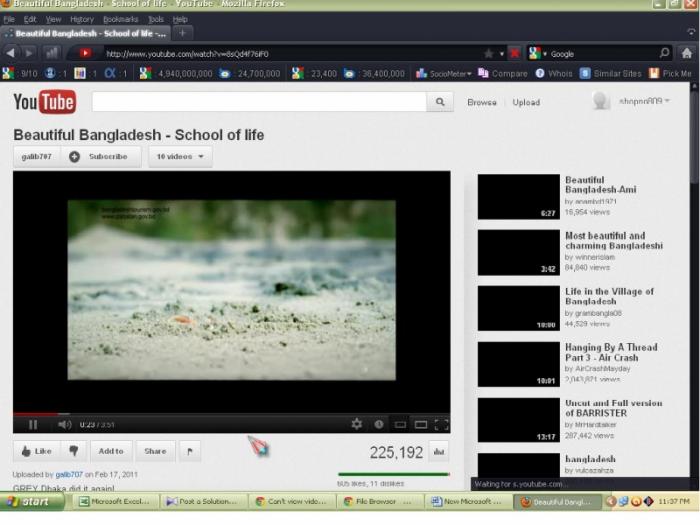Click the dislike thumbs-down button
The width and height of the screenshot is (700, 525).
74,451
